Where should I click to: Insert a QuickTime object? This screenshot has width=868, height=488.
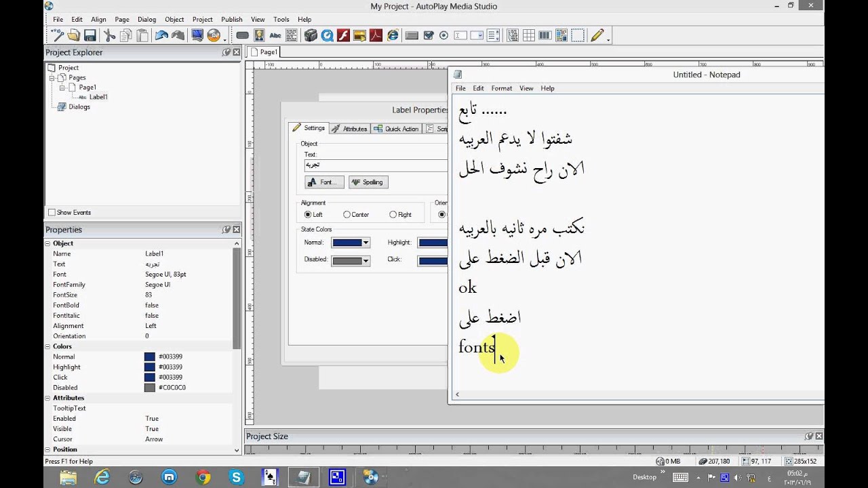coord(327,35)
